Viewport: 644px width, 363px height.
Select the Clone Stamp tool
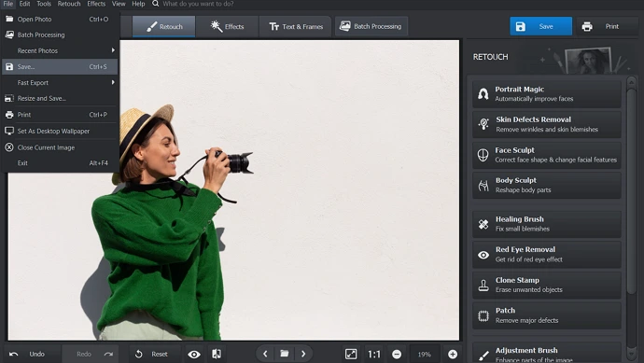[547, 285]
